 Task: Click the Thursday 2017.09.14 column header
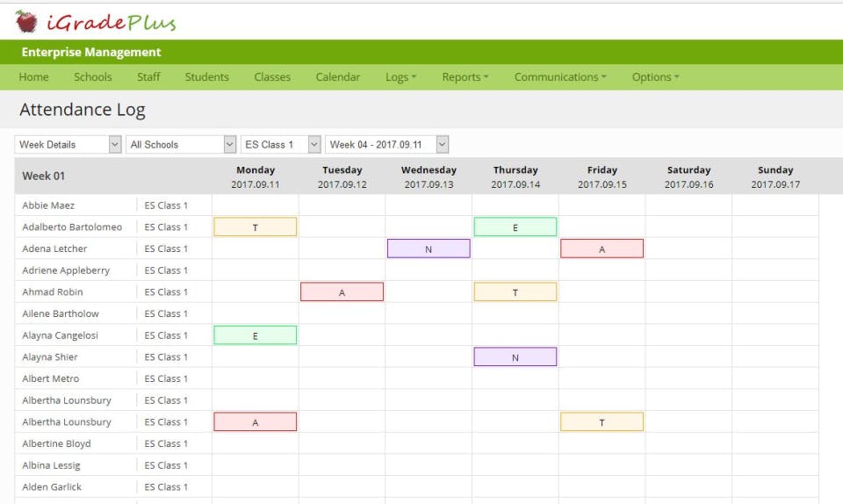coord(515,176)
